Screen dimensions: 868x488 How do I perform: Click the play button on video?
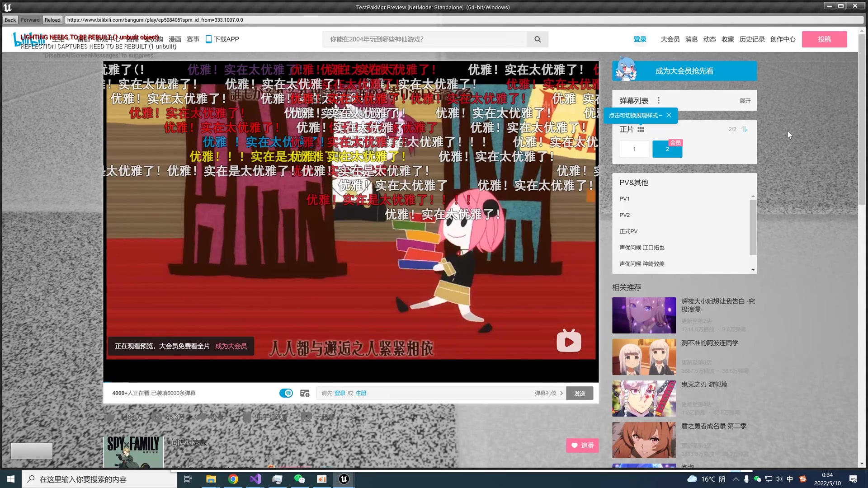pos(569,341)
